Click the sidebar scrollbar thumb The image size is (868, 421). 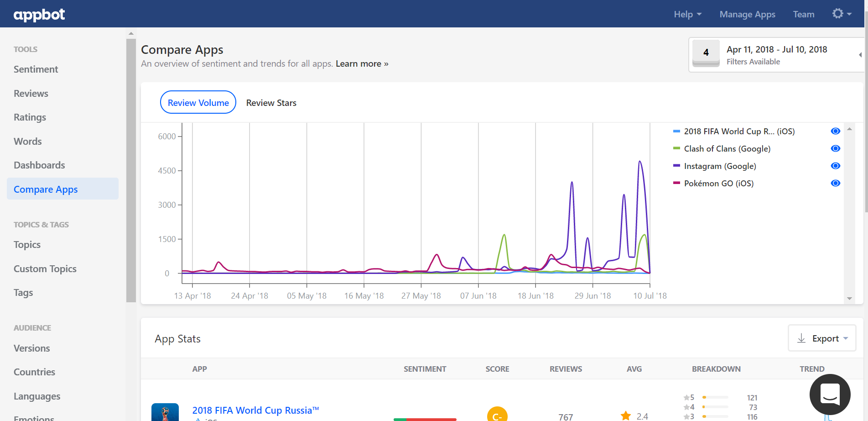coord(131,170)
